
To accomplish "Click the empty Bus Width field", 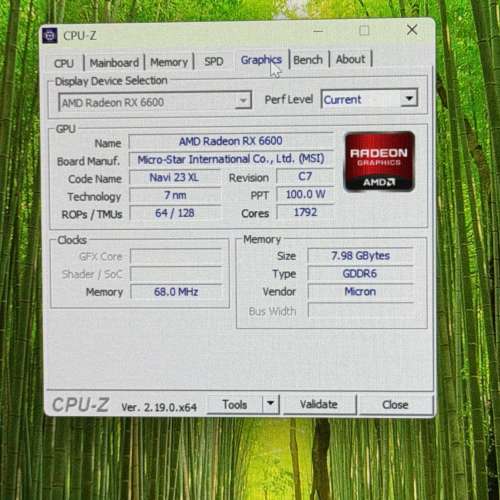I will [x=361, y=311].
